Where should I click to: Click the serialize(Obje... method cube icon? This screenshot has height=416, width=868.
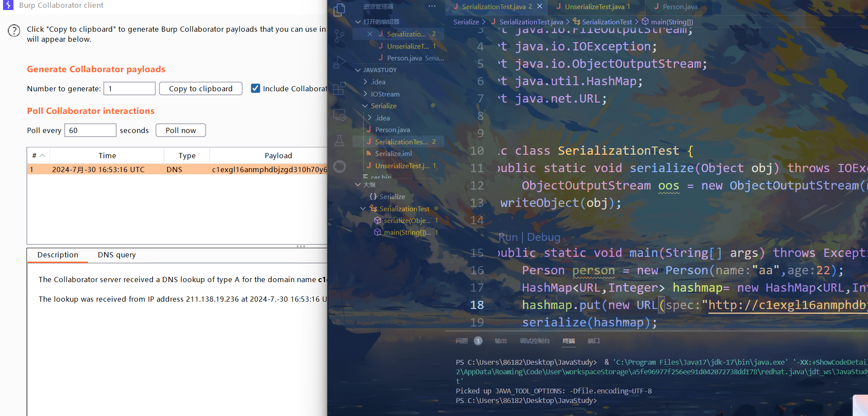[378, 220]
